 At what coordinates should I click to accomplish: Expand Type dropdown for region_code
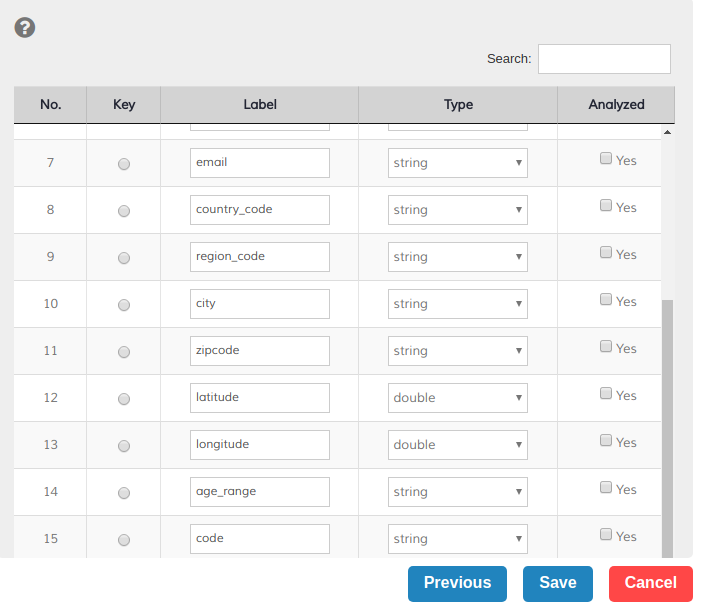tap(457, 257)
